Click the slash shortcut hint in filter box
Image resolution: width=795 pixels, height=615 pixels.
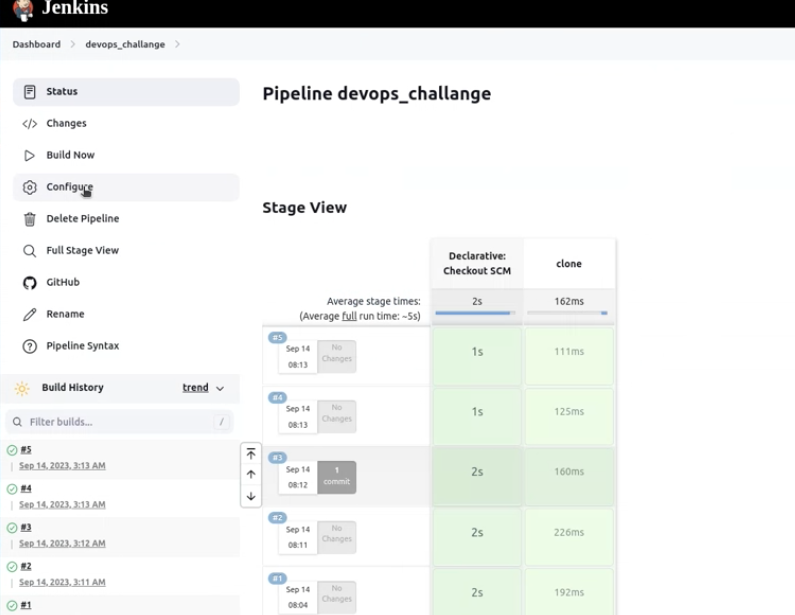(221, 422)
